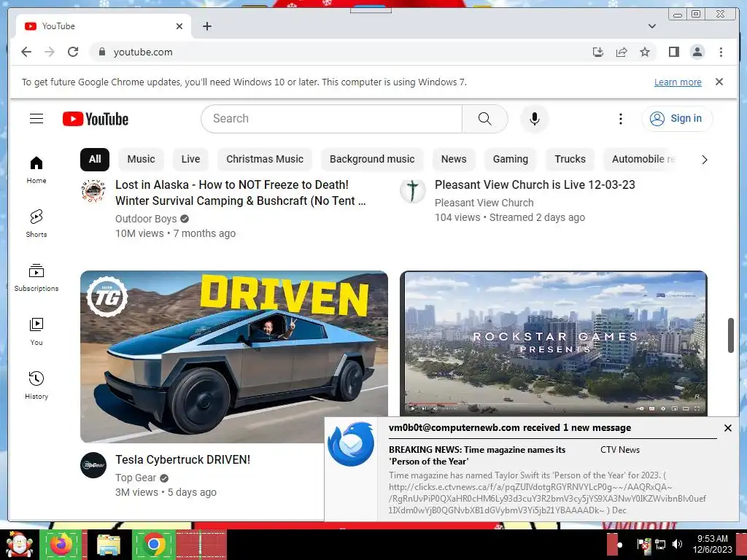Image resolution: width=747 pixels, height=560 pixels.
Task: Close the YouTube tab
Action: [179, 26]
